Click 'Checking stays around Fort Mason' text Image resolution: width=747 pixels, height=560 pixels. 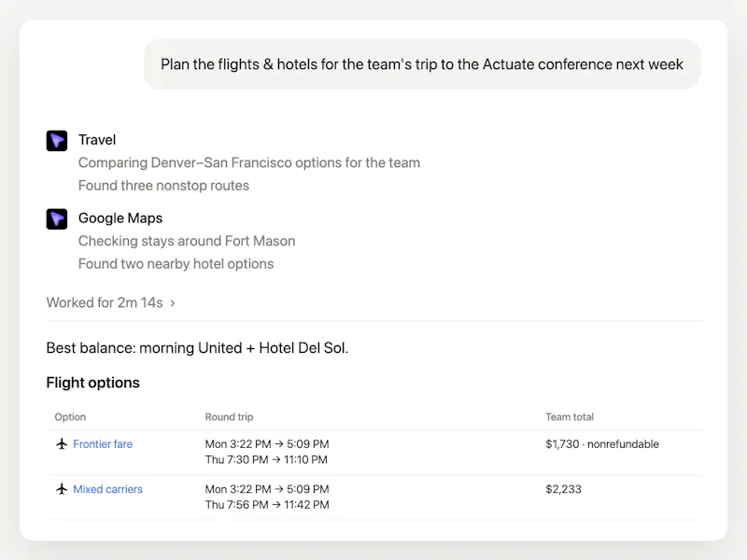tap(187, 241)
